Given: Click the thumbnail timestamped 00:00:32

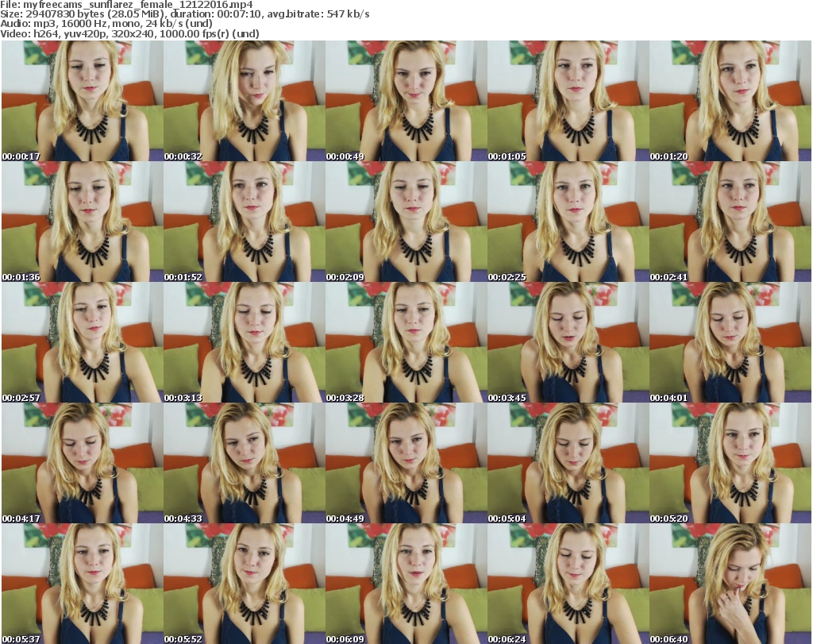Looking at the screenshot, I should pyautogui.click(x=245, y=101).
